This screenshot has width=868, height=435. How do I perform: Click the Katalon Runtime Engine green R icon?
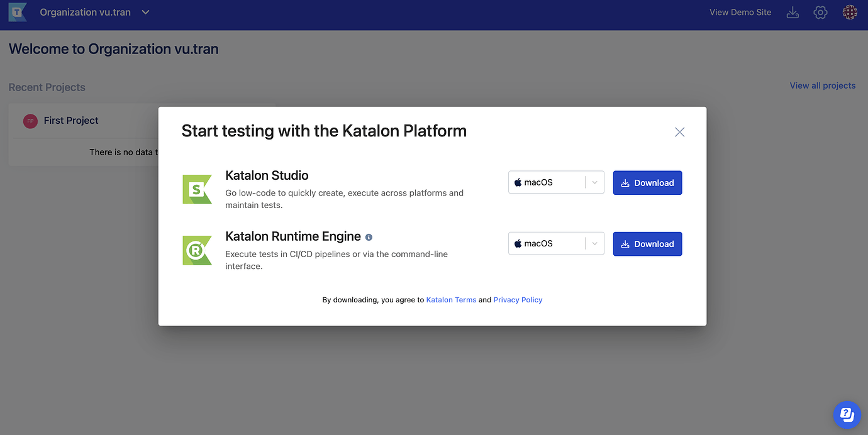pos(197,250)
